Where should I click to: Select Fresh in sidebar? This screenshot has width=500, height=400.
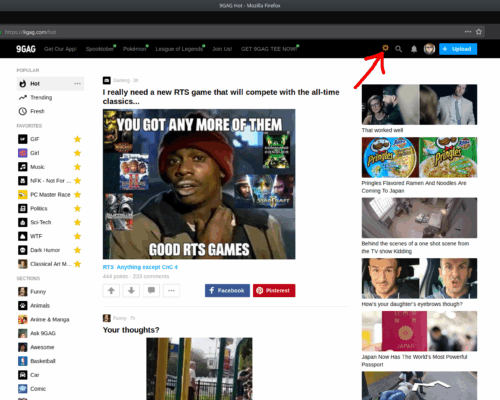tap(37, 111)
